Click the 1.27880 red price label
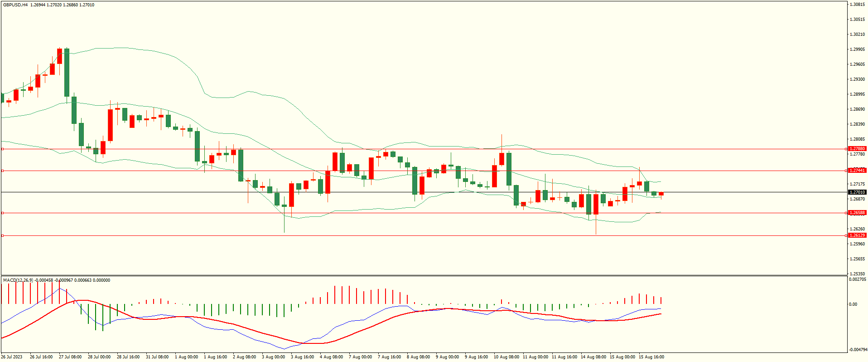This screenshot has width=868, height=362. tap(857, 149)
